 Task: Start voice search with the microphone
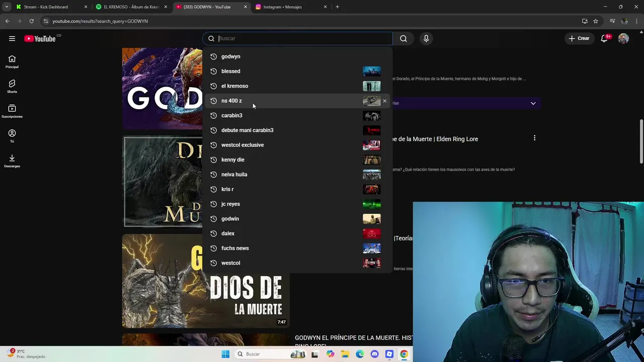(x=426, y=38)
